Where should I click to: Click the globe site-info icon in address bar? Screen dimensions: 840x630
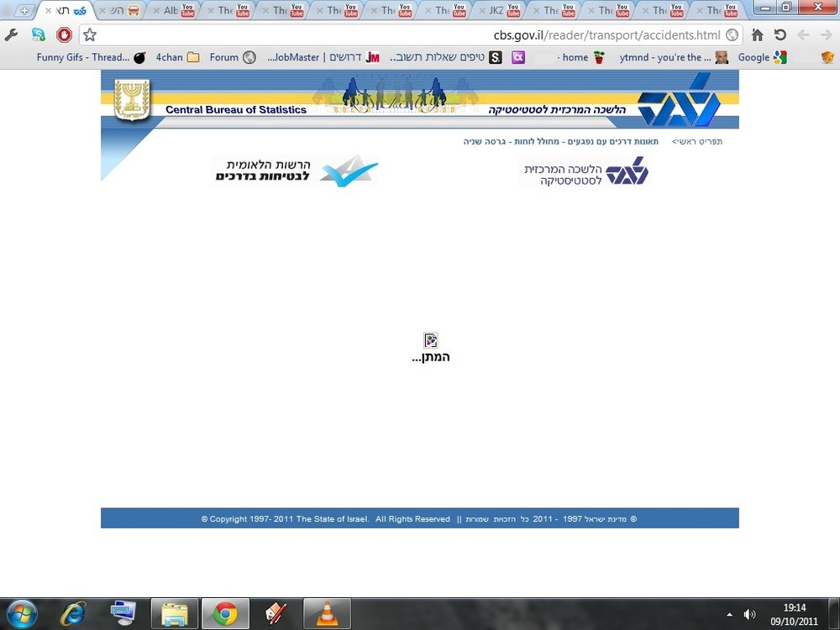732,35
